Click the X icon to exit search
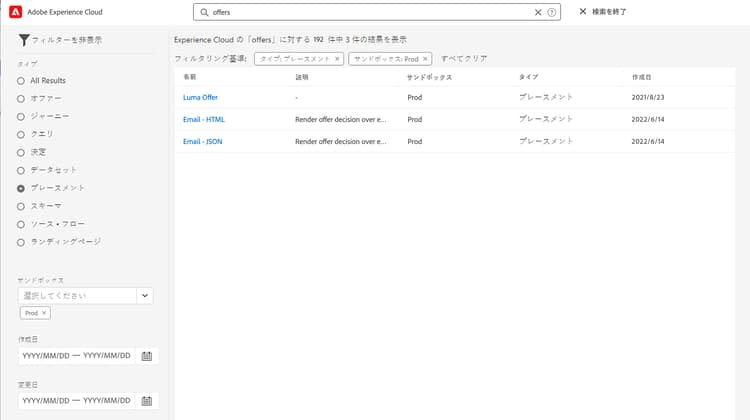This screenshot has width=750, height=420. (583, 11)
